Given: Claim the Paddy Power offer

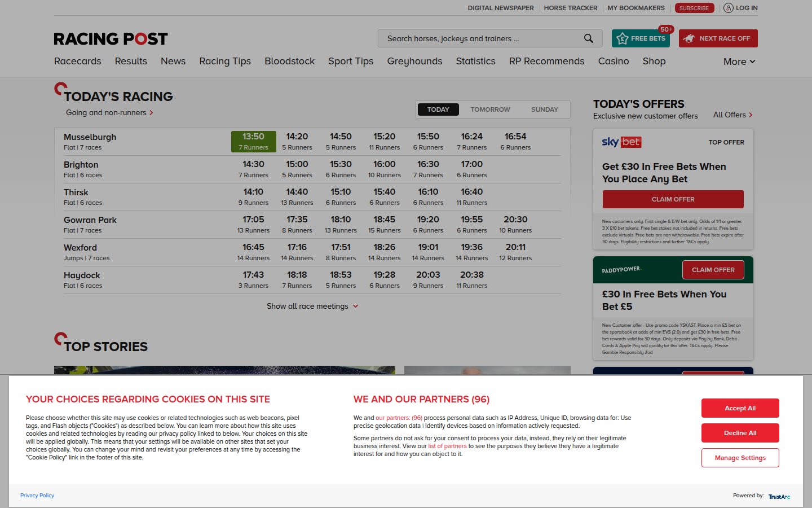Looking at the screenshot, I should pos(713,270).
